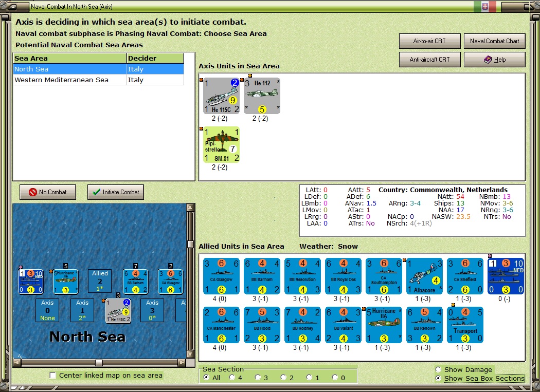Enable Center linked map on sea area
540x392 pixels.
pos(52,376)
